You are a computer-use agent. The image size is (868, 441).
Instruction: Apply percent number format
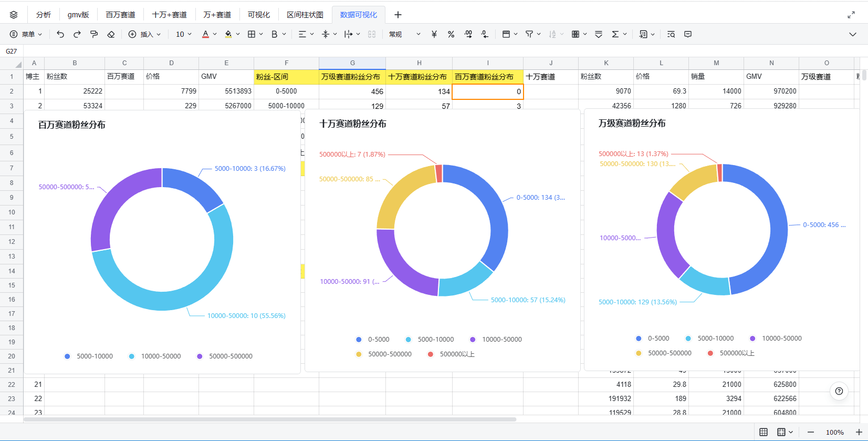pos(451,34)
